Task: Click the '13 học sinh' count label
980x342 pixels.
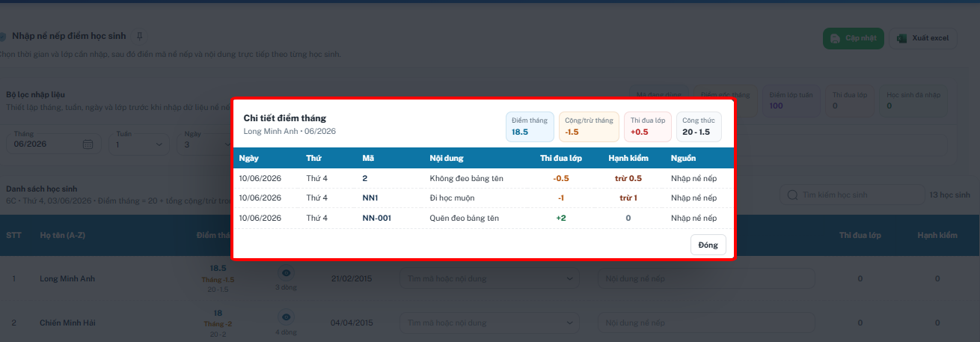Action: coord(949,195)
